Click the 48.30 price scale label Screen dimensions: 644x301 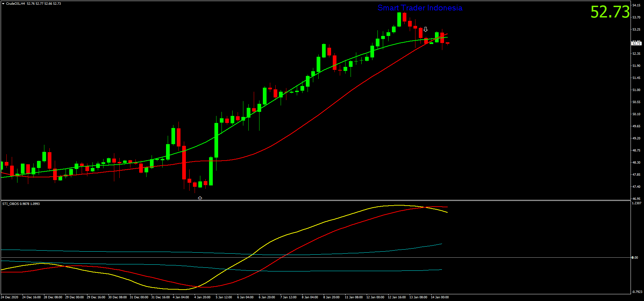[x=636, y=163]
